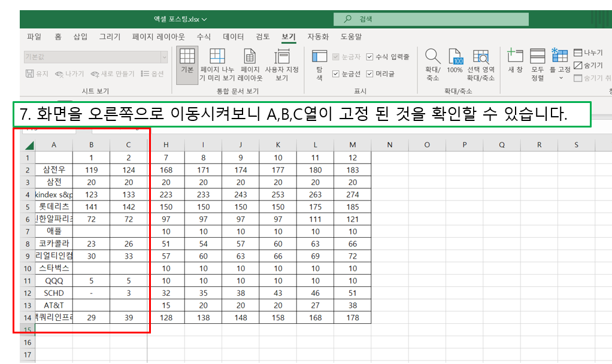The image size is (612, 364).
Task: Select column M header
Action: coord(353,145)
